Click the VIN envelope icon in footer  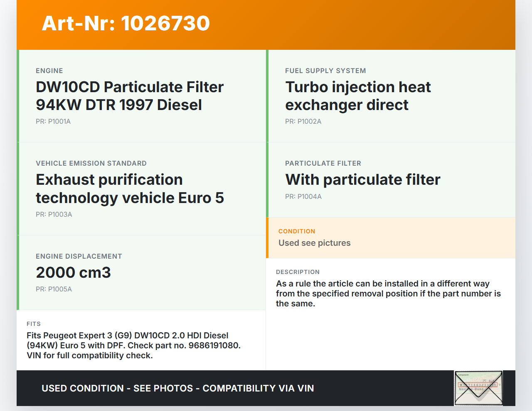pyautogui.click(x=478, y=388)
